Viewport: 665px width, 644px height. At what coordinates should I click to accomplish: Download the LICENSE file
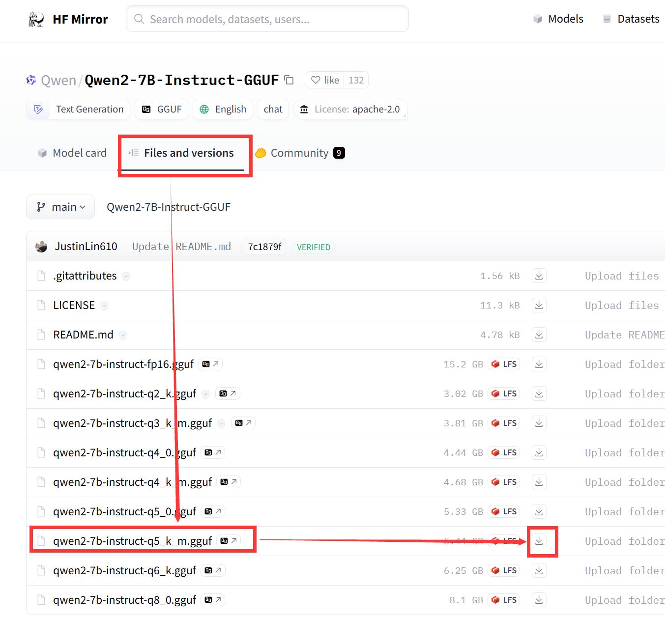click(x=539, y=305)
